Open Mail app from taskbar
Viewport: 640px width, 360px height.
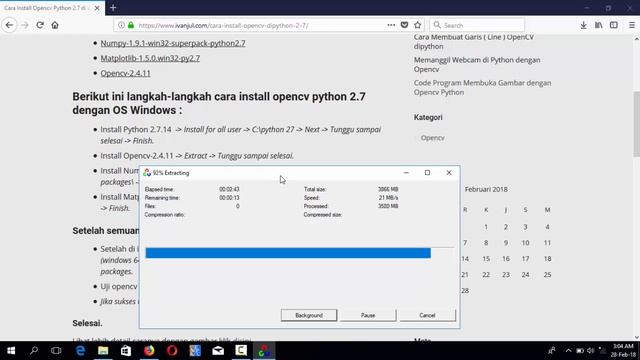click(x=218, y=351)
